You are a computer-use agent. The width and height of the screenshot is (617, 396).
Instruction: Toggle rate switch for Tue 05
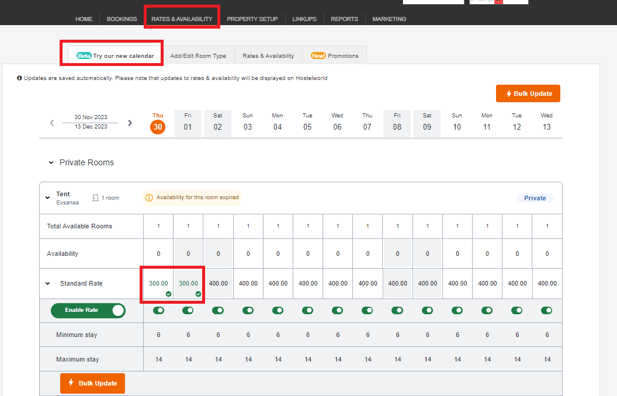[x=308, y=311]
